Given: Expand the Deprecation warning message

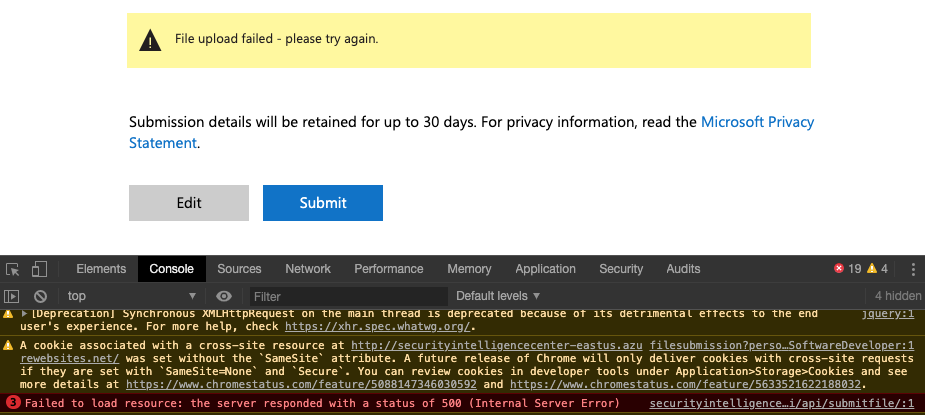Looking at the screenshot, I should click(x=24, y=314).
